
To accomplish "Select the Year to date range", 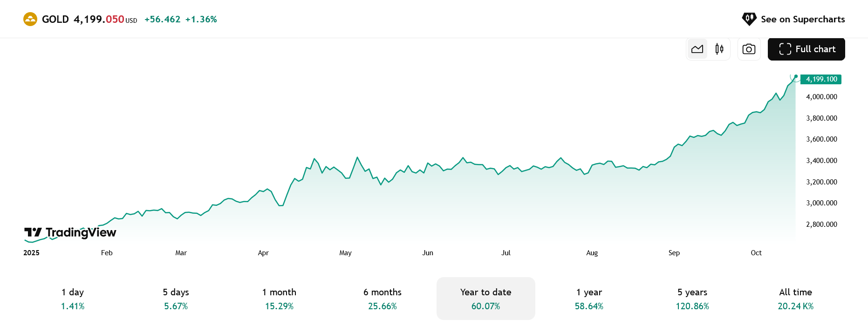I will [486, 299].
